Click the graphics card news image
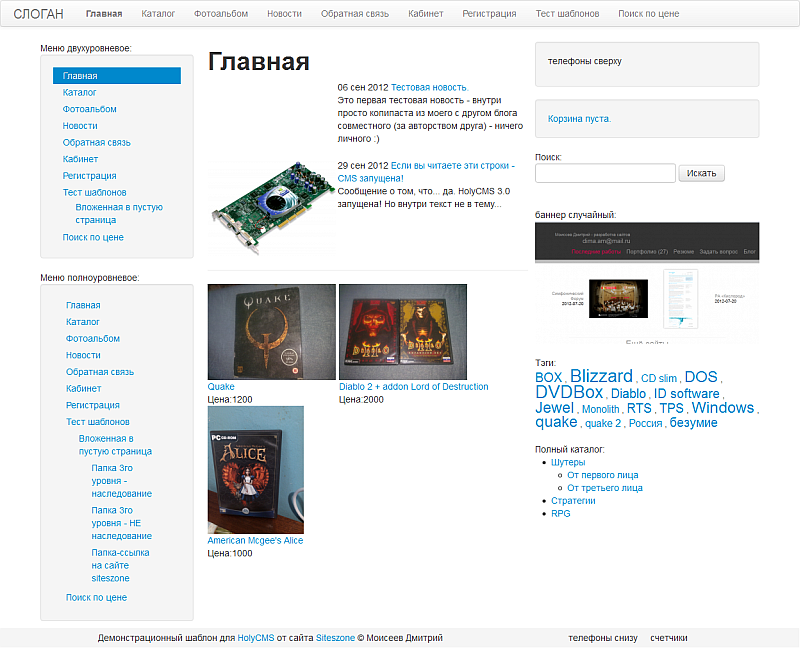Image resolution: width=800 pixels, height=648 pixels. click(x=271, y=207)
